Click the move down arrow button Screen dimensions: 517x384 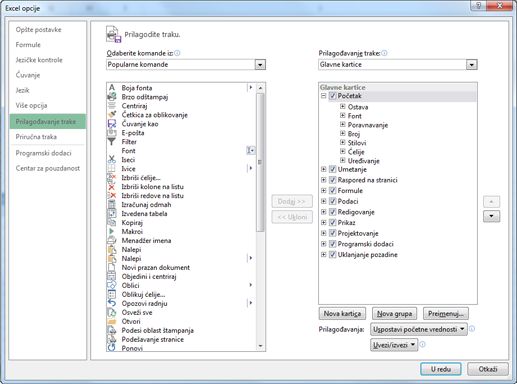[x=491, y=216]
